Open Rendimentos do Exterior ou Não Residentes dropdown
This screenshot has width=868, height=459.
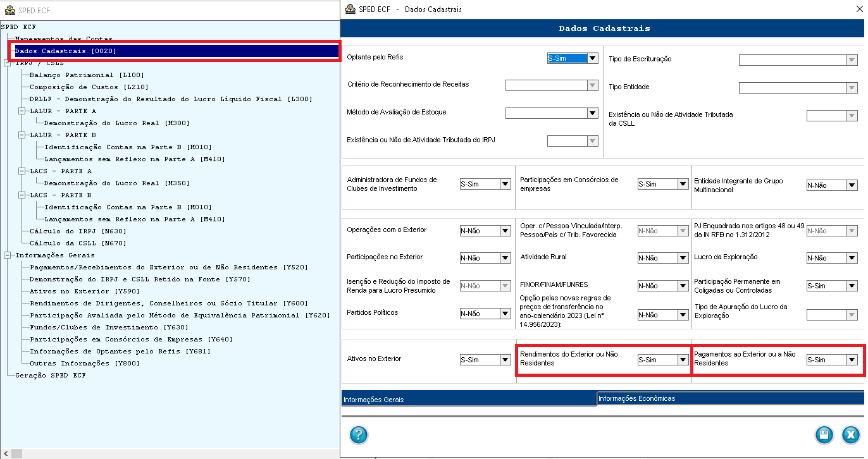(683, 360)
